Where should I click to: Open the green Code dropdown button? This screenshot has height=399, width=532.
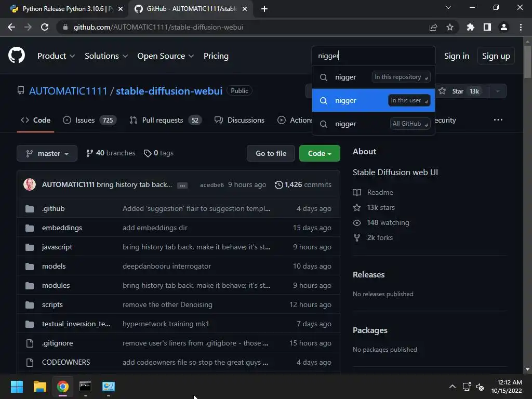(x=320, y=153)
